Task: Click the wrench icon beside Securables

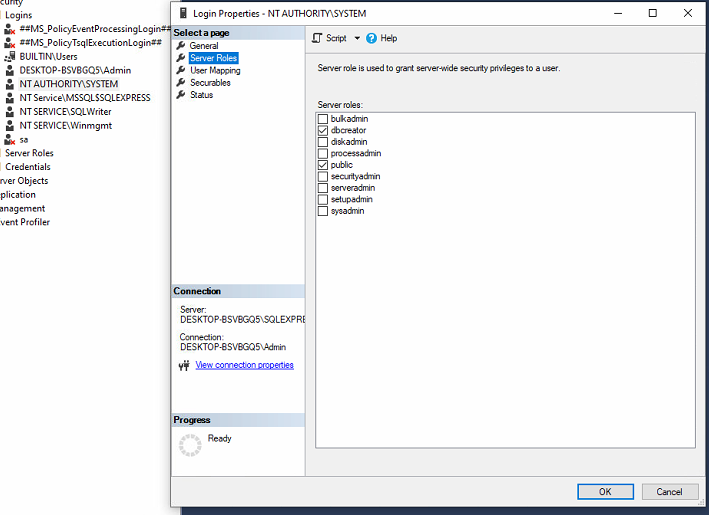Action: tap(181, 83)
